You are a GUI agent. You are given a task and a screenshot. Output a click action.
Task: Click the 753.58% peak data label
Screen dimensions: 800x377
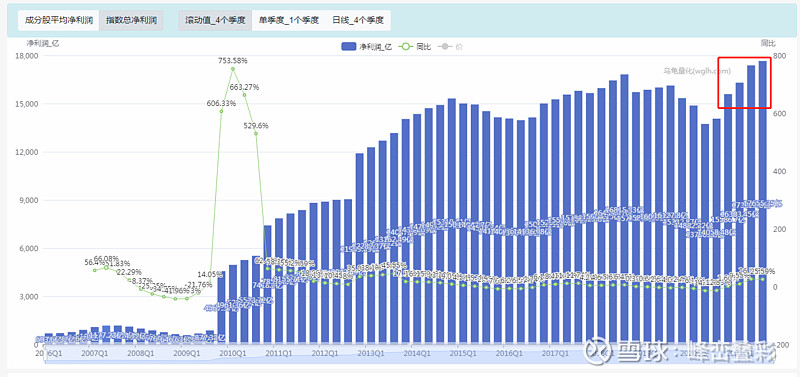[x=233, y=61]
